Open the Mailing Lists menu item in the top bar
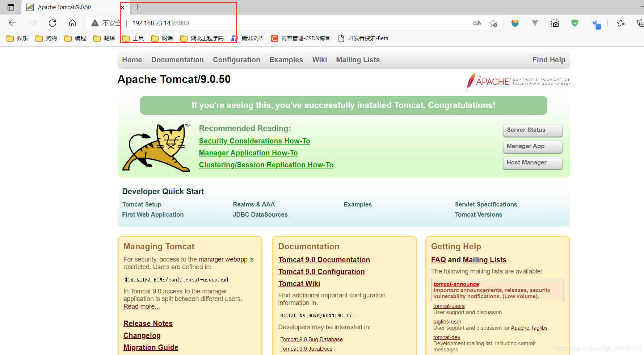Viewport: 644px width, 355px height. pyautogui.click(x=358, y=60)
